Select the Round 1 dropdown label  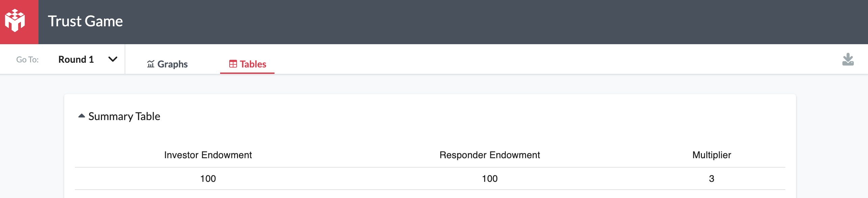tap(76, 59)
